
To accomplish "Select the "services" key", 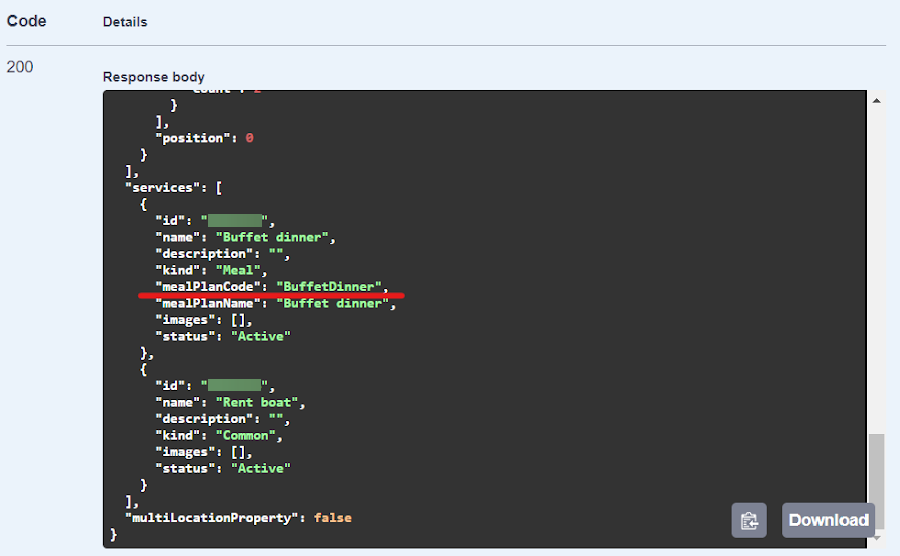I will (x=162, y=188).
